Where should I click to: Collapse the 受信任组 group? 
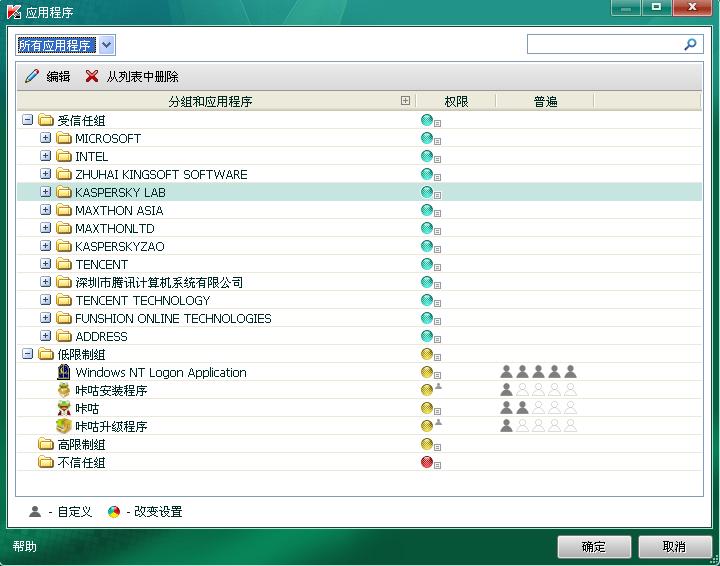(28, 120)
